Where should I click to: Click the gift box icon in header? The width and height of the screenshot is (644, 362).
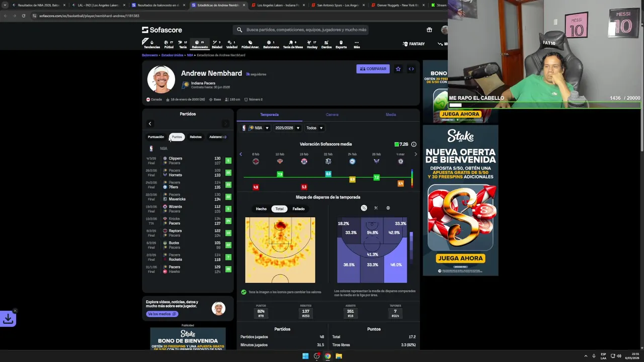tap(429, 30)
